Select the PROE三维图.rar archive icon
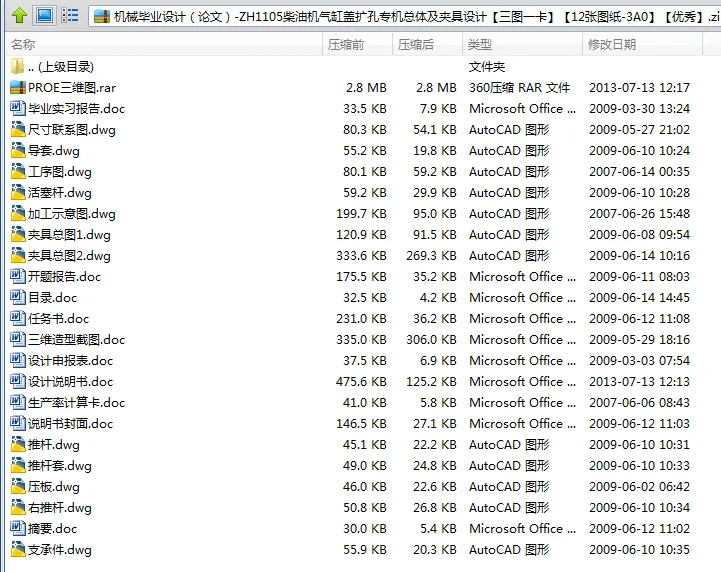The width and height of the screenshot is (721, 572). pyautogui.click(x=18, y=87)
